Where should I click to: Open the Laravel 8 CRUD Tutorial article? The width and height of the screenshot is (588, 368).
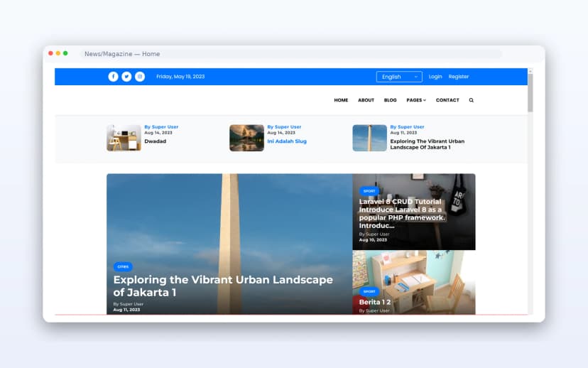[402, 213]
